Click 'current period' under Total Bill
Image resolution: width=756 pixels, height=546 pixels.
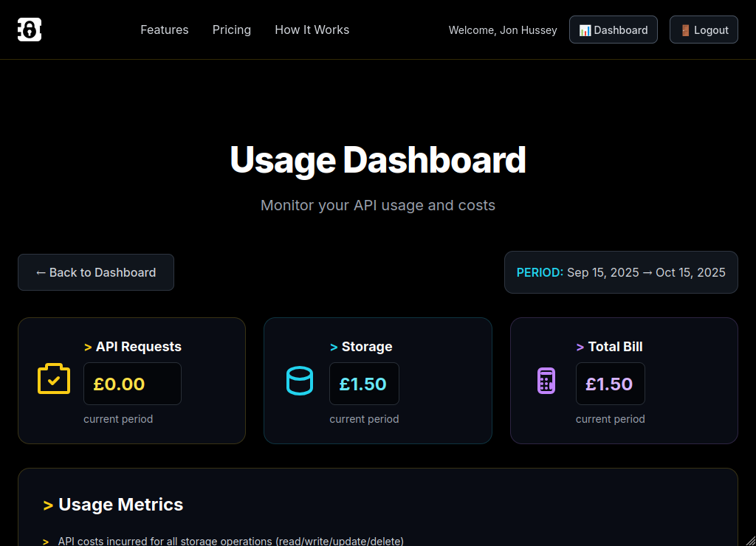tap(610, 419)
